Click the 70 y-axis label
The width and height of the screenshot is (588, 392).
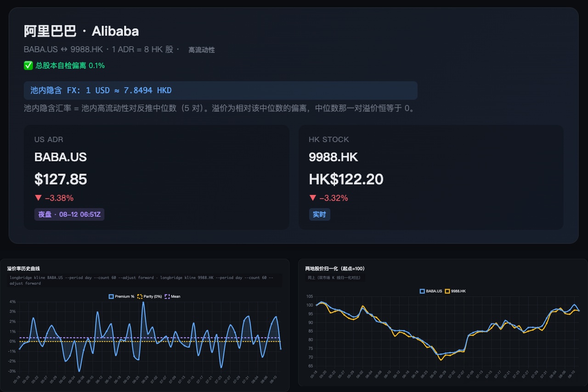coord(310,357)
